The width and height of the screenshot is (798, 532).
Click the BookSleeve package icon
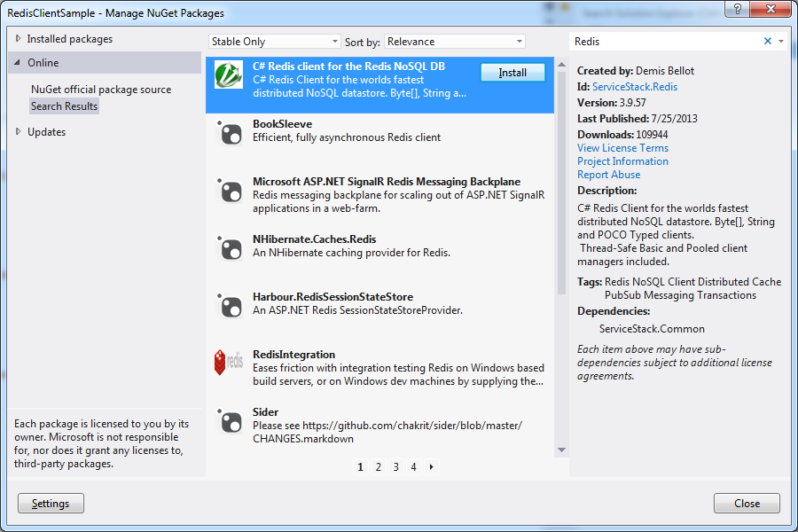point(231,133)
